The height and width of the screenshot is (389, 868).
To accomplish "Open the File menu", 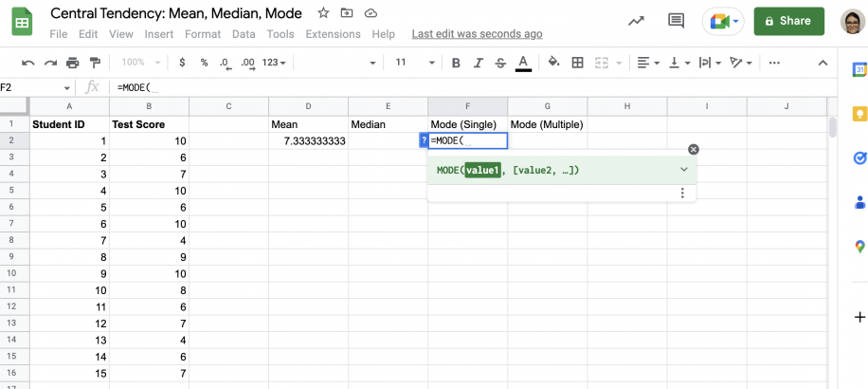I will (x=58, y=34).
